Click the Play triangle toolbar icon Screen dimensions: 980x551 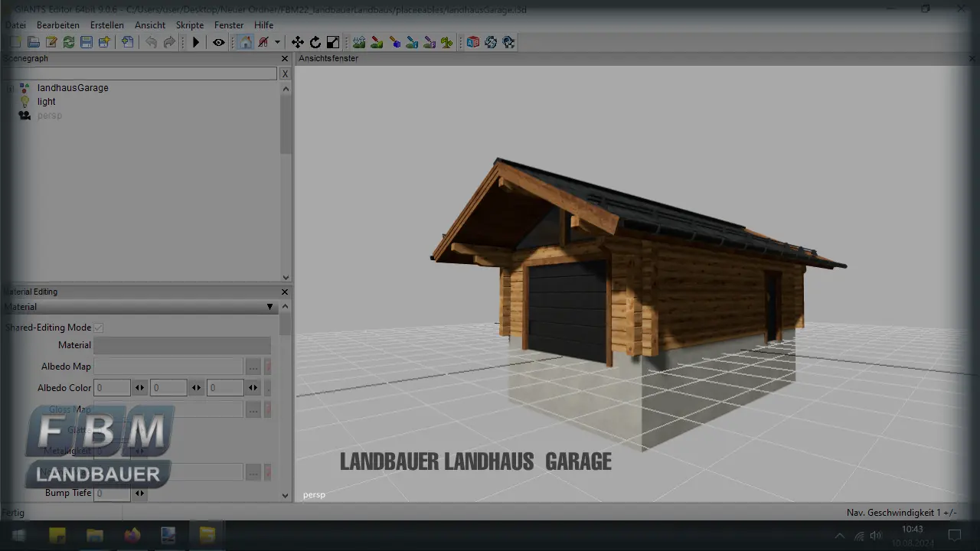pyautogui.click(x=195, y=42)
